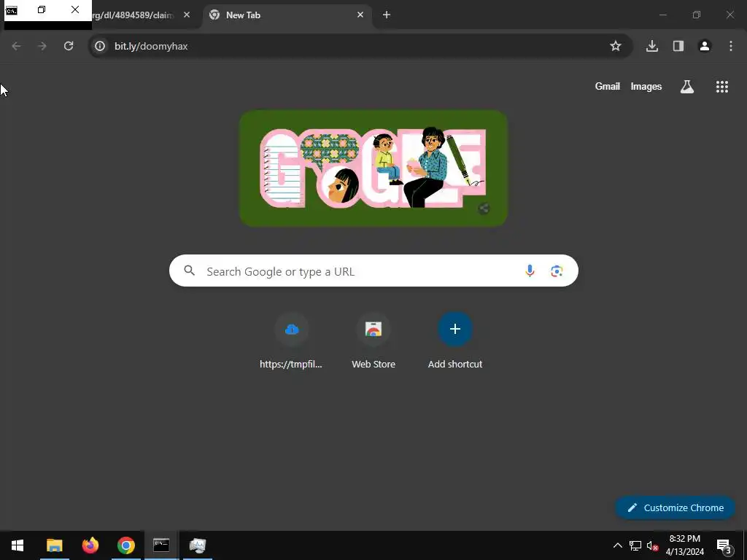Launch Firefox from the taskbar
Screen dimensions: 747x560
coord(90,545)
